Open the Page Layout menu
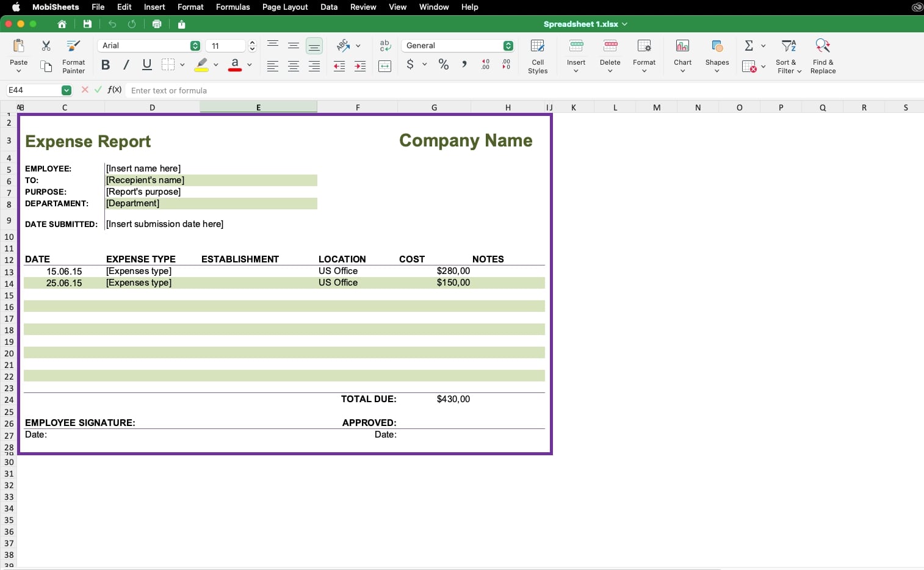Image resolution: width=924 pixels, height=570 pixels. click(x=284, y=7)
